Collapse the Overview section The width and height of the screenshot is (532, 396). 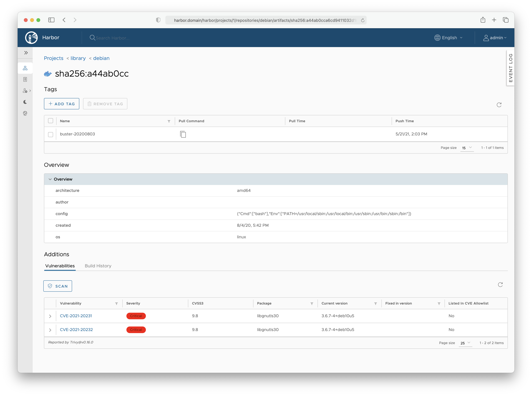50,179
